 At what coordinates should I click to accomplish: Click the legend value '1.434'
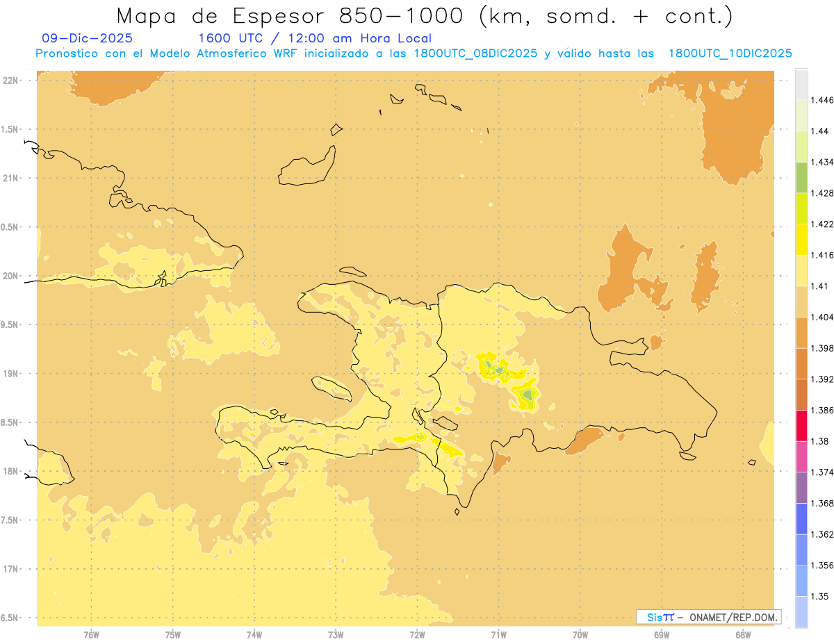pyautogui.click(x=821, y=162)
